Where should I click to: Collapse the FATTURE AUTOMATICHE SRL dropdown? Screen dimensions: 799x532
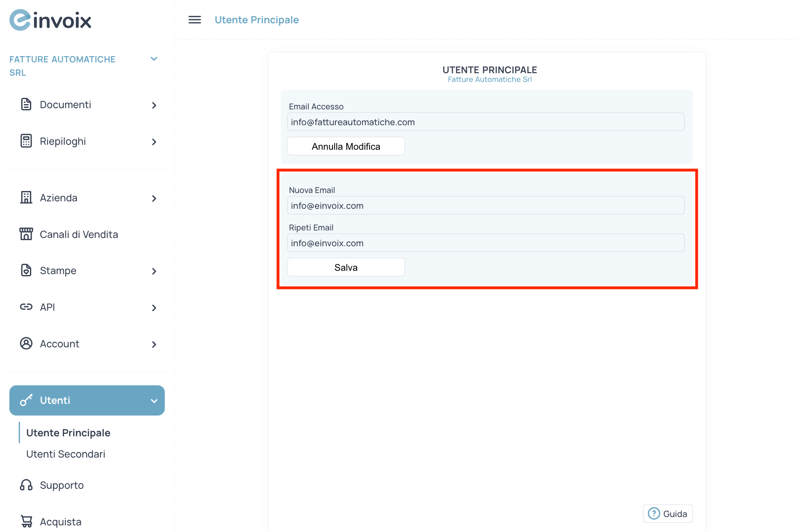[x=154, y=59]
